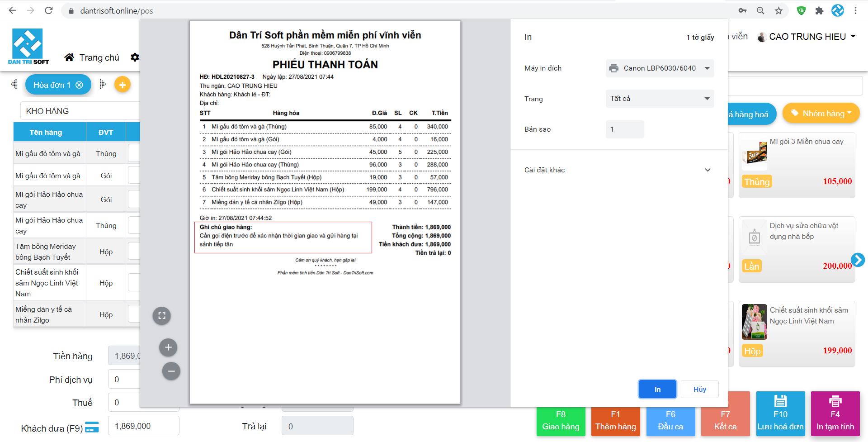Viewport: 868px width, 442px height.
Task: Click the F1 Thêm hàng button
Action: (615, 421)
